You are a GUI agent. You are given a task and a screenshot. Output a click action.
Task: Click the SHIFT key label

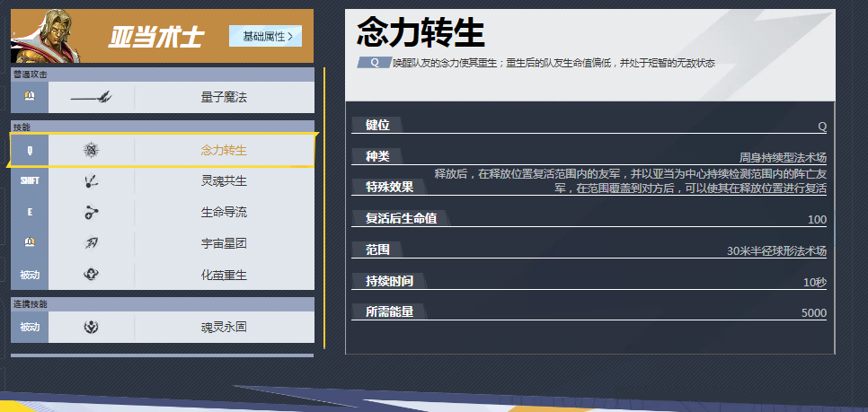pos(30,181)
